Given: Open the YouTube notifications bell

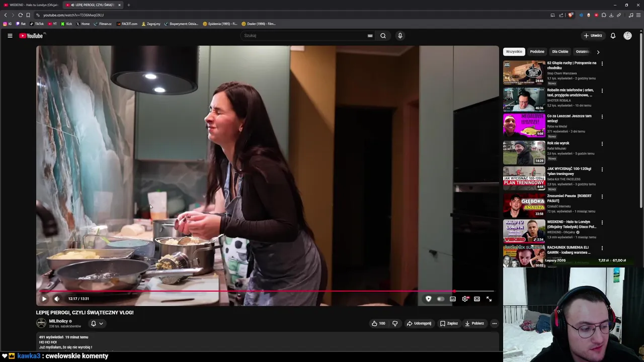Looking at the screenshot, I should (613, 36).
